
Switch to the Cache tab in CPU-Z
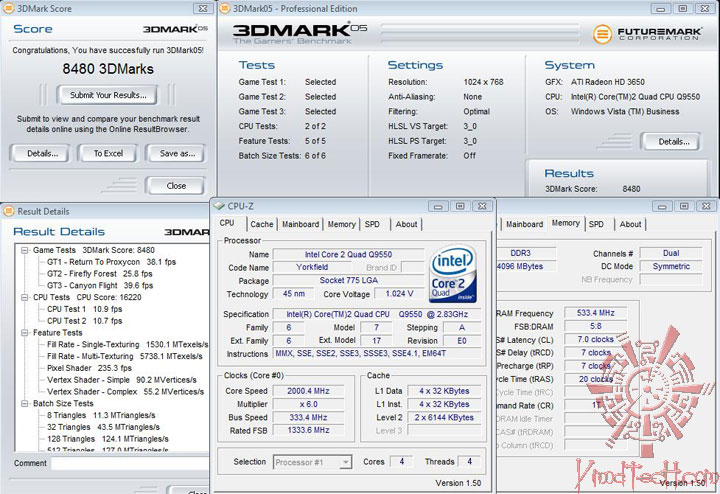[262, 224]
